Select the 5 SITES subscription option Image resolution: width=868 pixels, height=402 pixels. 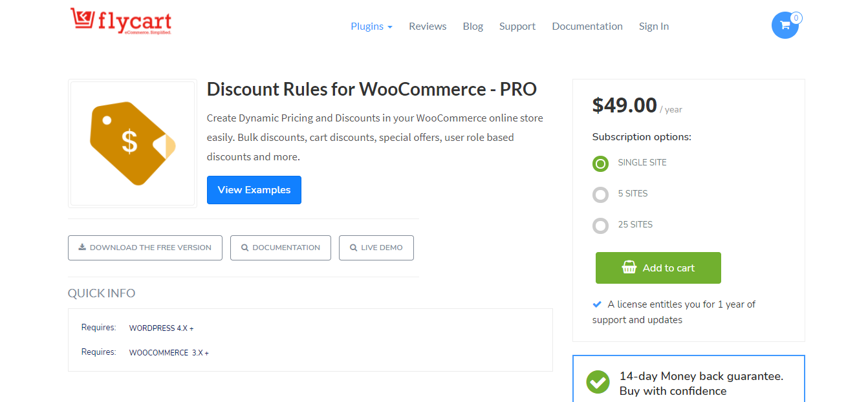600,195
